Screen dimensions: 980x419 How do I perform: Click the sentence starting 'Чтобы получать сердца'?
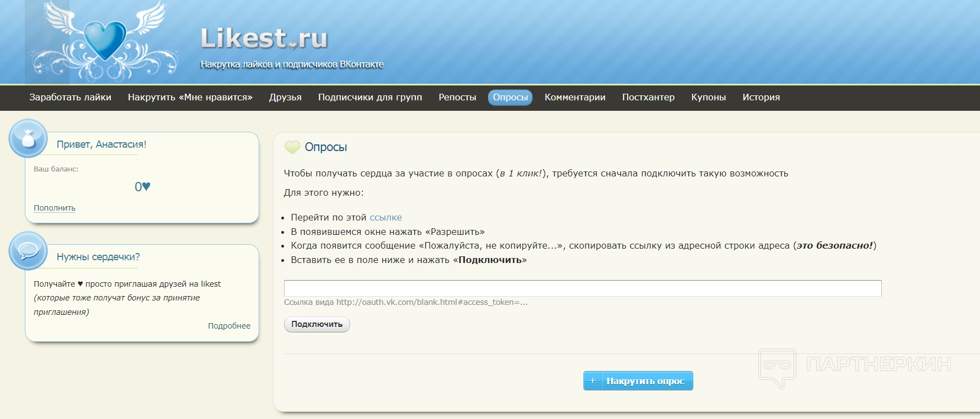click(536, 174)
